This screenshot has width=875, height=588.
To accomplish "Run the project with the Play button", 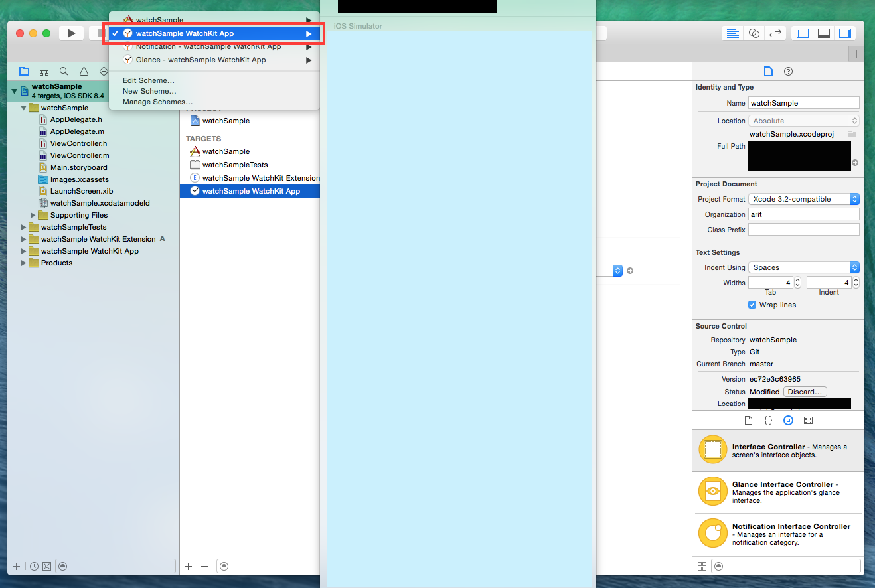I will [x=71, y=33].
